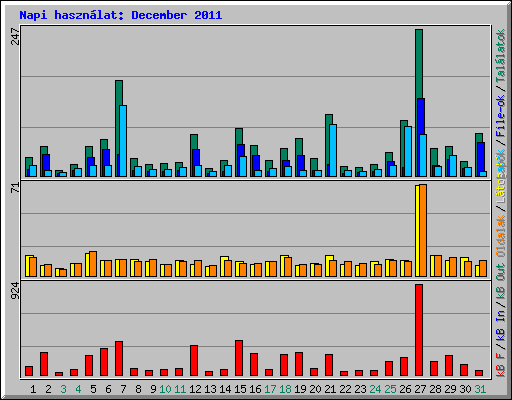The image size is (512, 400).
Task: Select the "File-ok" legend label
Action: 500,116
